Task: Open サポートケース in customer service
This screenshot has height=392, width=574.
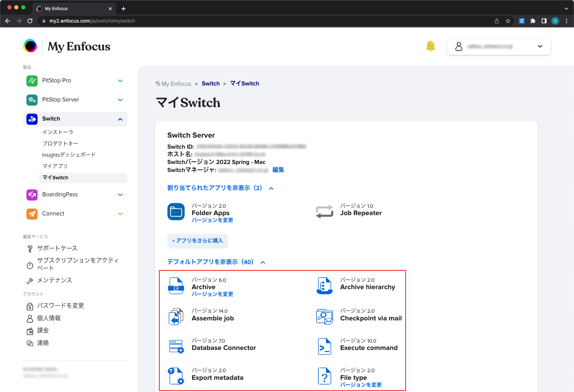Action: point(57,248)
